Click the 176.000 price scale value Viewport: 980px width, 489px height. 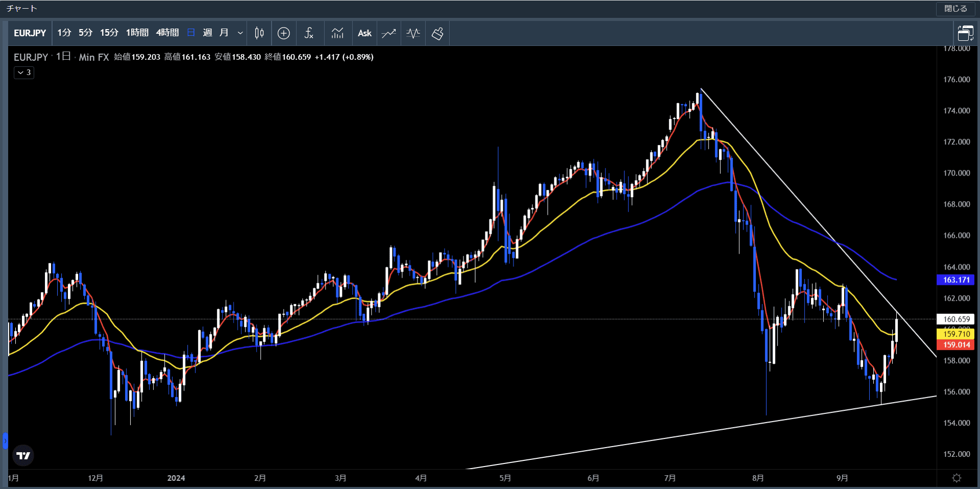click(957, 80)
